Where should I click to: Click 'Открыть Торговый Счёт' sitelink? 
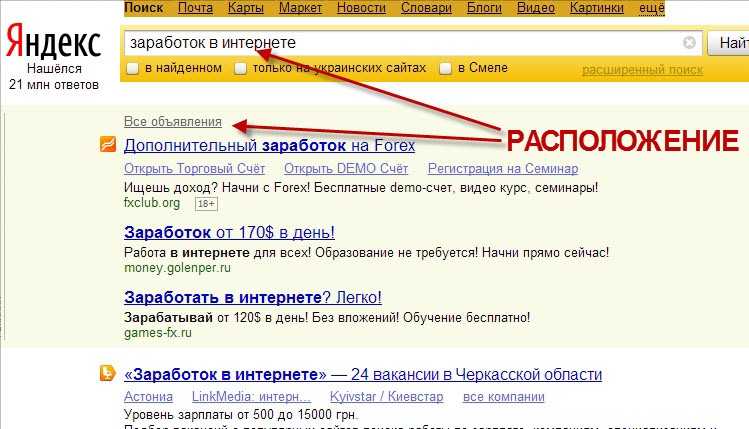tap(194, 169)
